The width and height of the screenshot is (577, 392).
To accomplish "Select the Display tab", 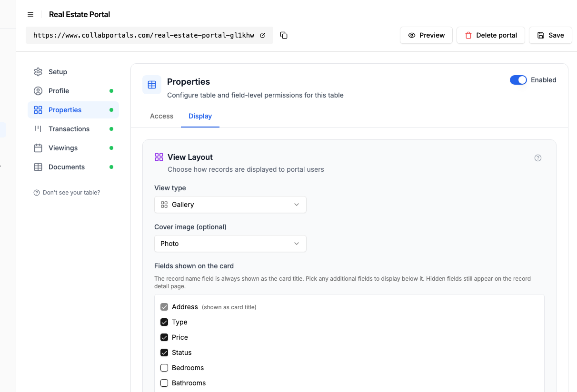I will [200, 116].
